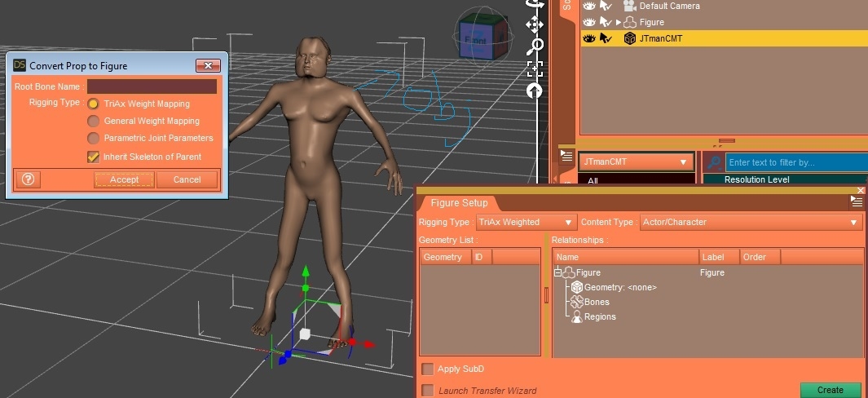The image size is (868, 398).
Task: Click the Root Bone Name input field
Action: coord(152,86)
